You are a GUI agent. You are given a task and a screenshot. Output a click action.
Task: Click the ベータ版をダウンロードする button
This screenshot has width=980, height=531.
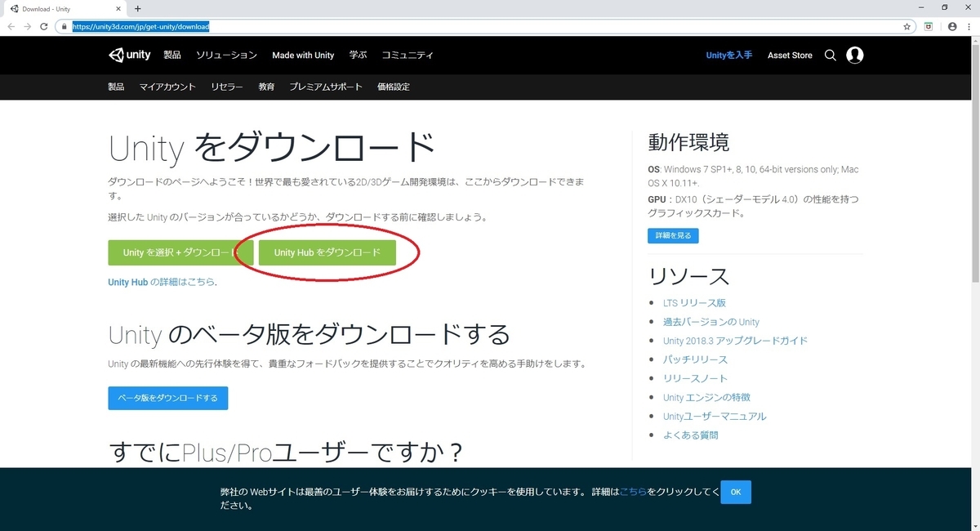167,398
